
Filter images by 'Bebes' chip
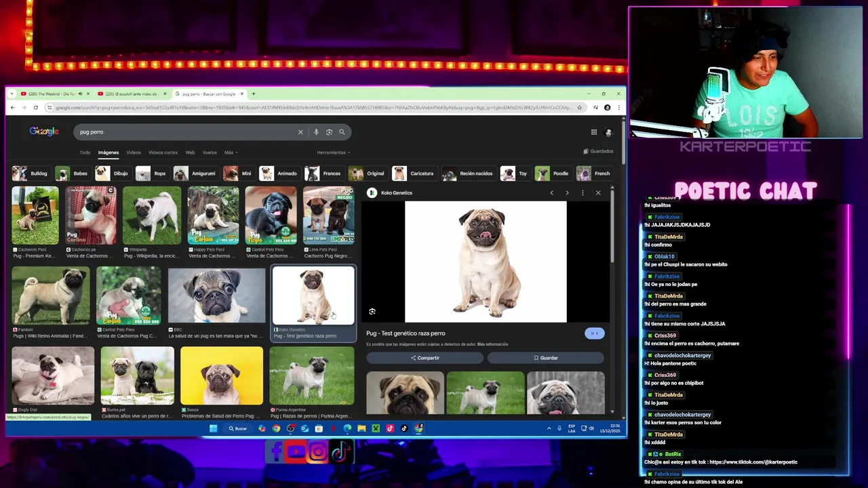[72, 174]
